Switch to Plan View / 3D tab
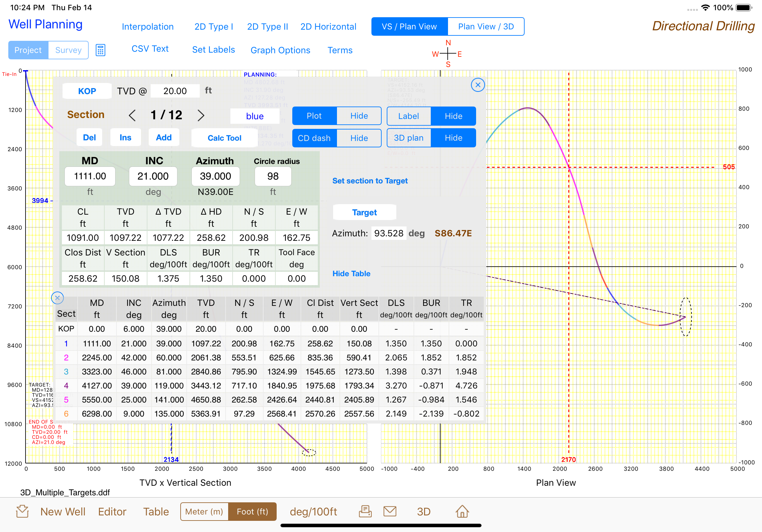762x532 pixels. point(486,26)
